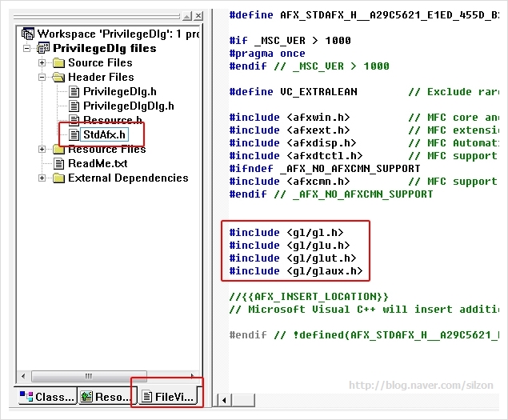The width and height of the screenshot is (508, 420).
Task: Click the '#include <gl/glut.h>' code line
Action: (x=293, y=258)
